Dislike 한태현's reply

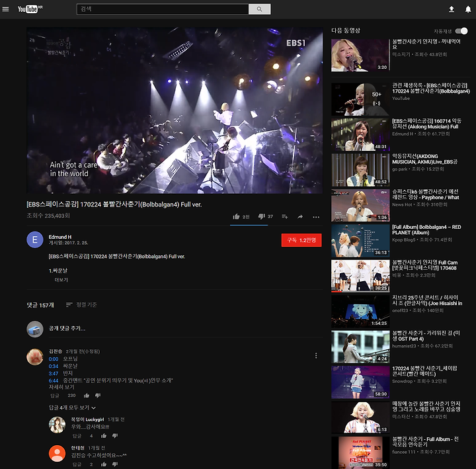pos(115,464)
